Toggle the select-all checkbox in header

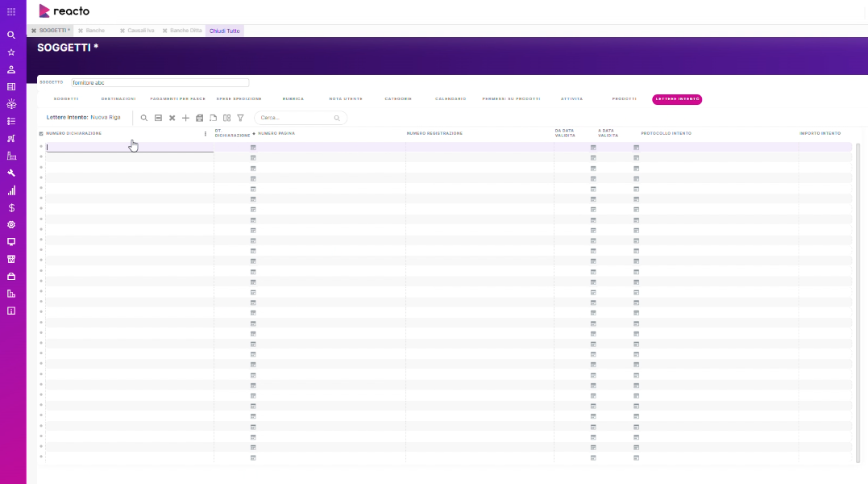coord(41,133)
